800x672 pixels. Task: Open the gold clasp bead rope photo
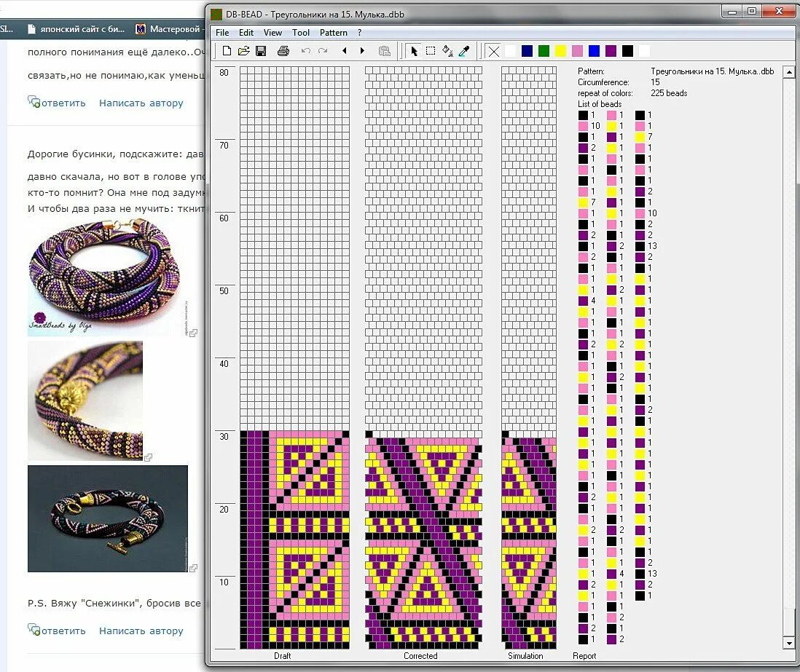pyautogui.click(x=85, y=400)
